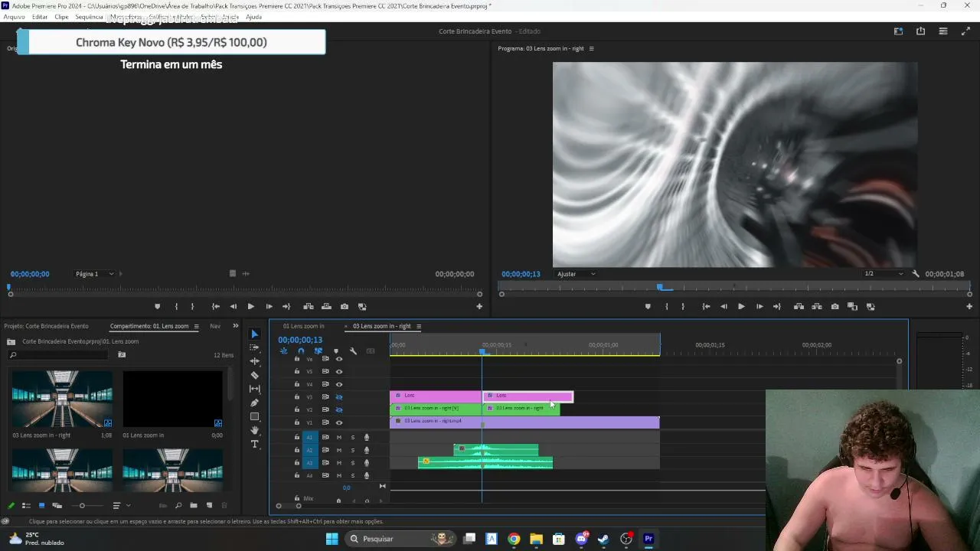Click Insert button in Source Monitor

[309, 306]
